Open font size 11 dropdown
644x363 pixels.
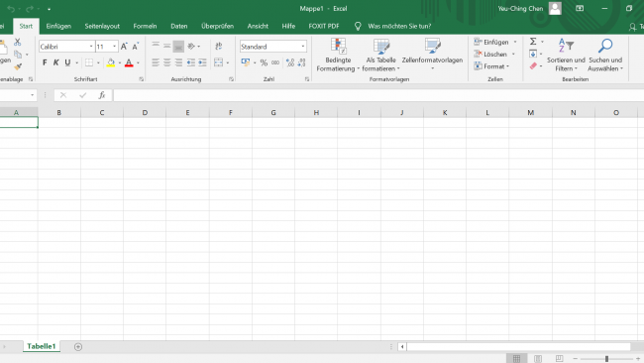[x=115, y=47]
